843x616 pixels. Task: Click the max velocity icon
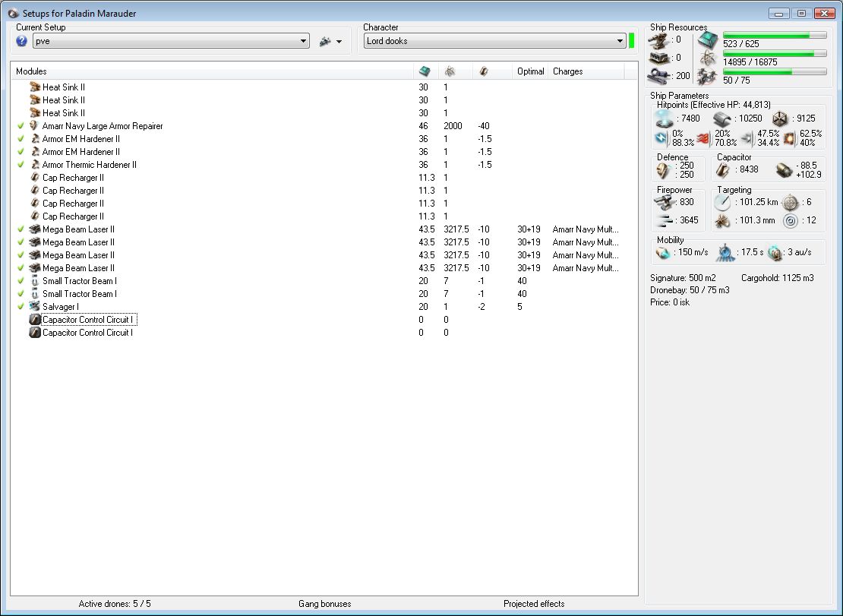[x=663, y=253]
